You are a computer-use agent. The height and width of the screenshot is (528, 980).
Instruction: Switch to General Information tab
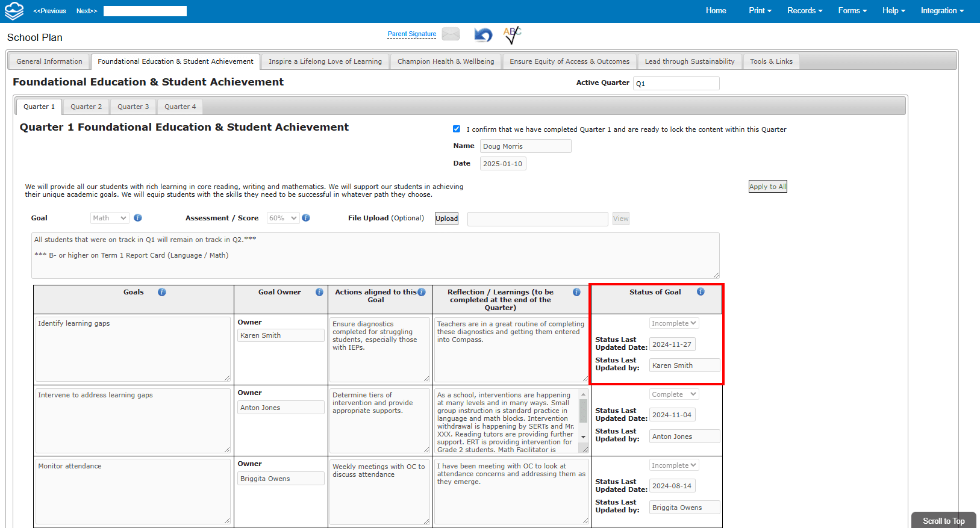click(x=49, y=61)
